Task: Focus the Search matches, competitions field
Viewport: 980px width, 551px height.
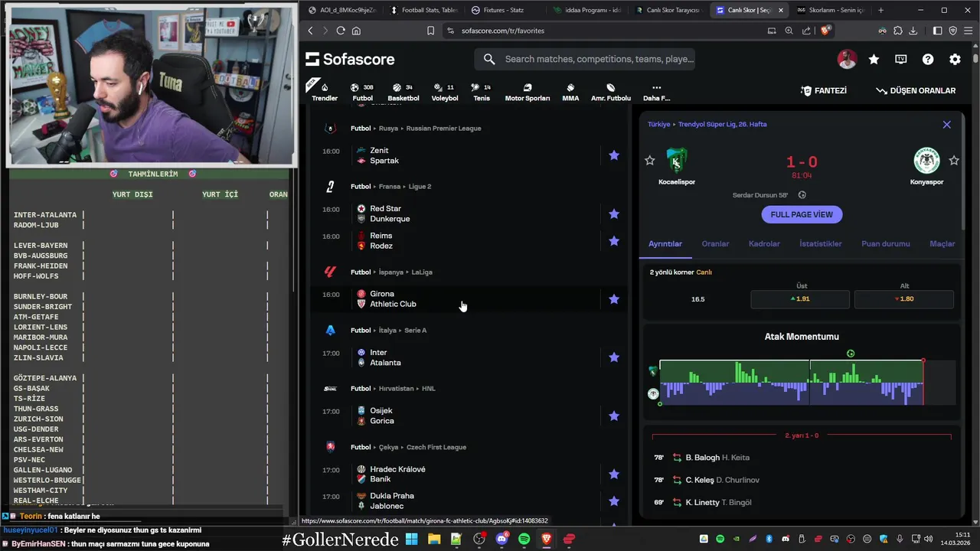Action: click(x=585, y=59)
